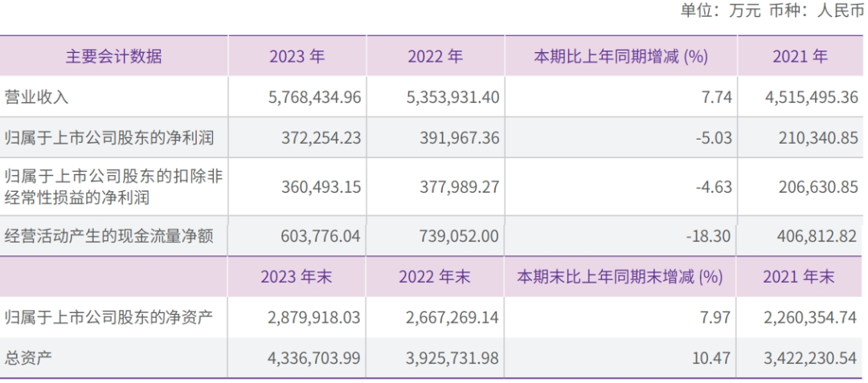
Task: Click the 主要会计数据 column header
Action: (113, 56)
